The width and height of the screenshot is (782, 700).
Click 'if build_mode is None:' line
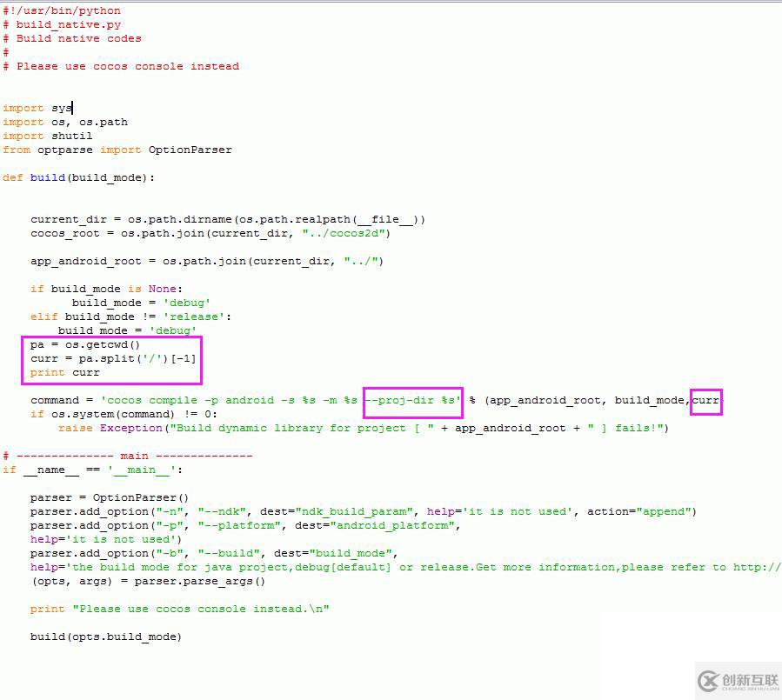point(107,290)
